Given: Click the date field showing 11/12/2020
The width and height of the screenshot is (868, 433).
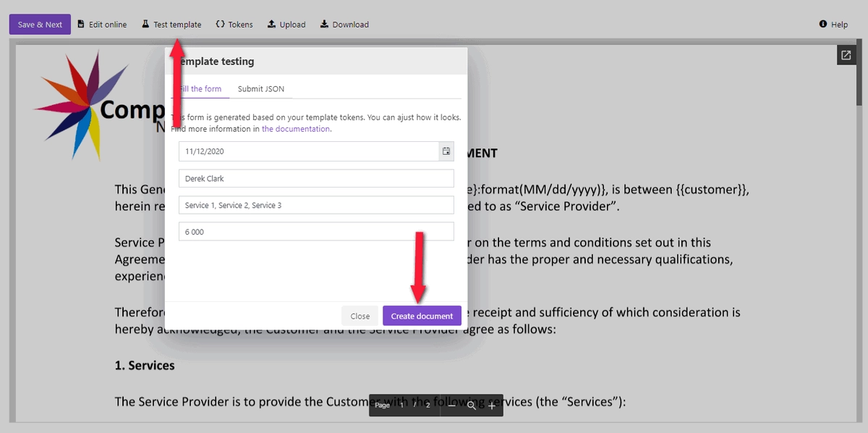Looking at the screenshot, I should click(x=309, y=151).
